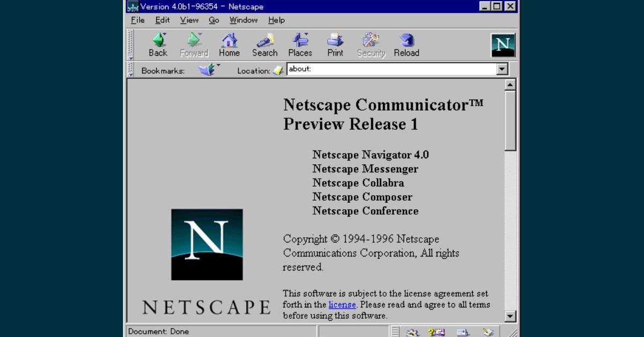
Task: Open Navigator from status bar component icon
Action: click(x=412, y=332)
